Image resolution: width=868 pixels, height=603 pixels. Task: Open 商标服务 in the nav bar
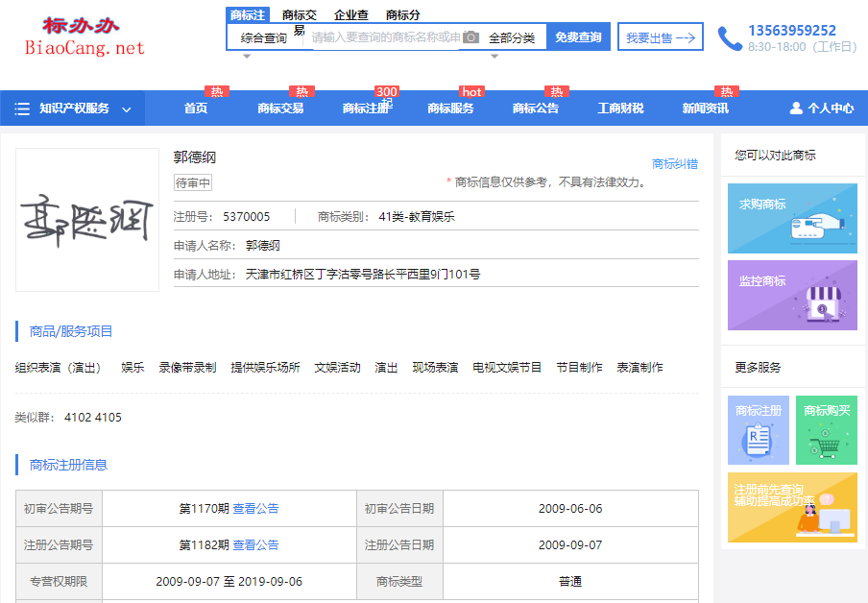coord(450,108)
